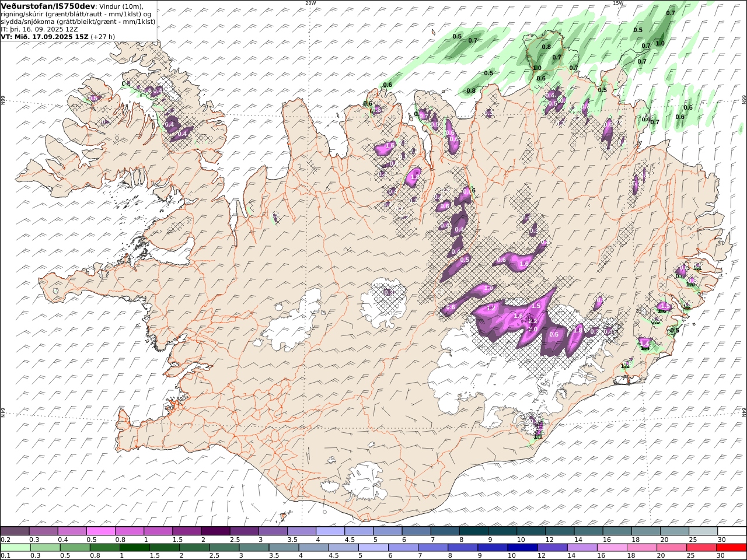The height and width of the screenshot is (560, 747).
Task: Click the forecast offset '(+27 h)'
Action: tap(103, 36)
